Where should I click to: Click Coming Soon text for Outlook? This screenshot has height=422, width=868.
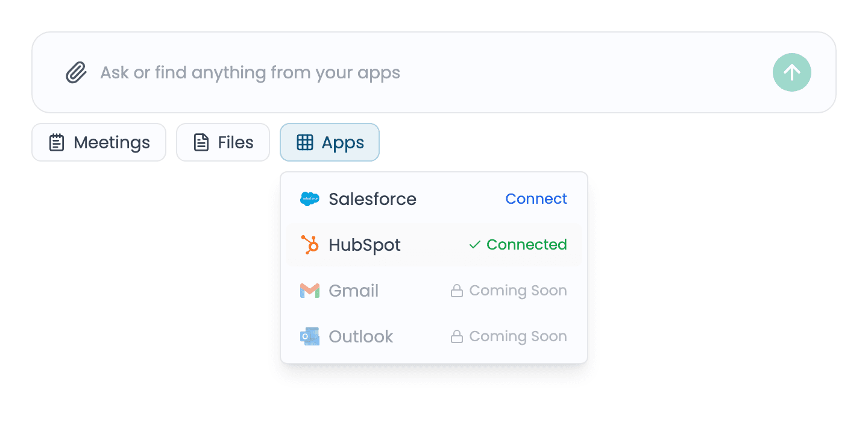[518, 336]
